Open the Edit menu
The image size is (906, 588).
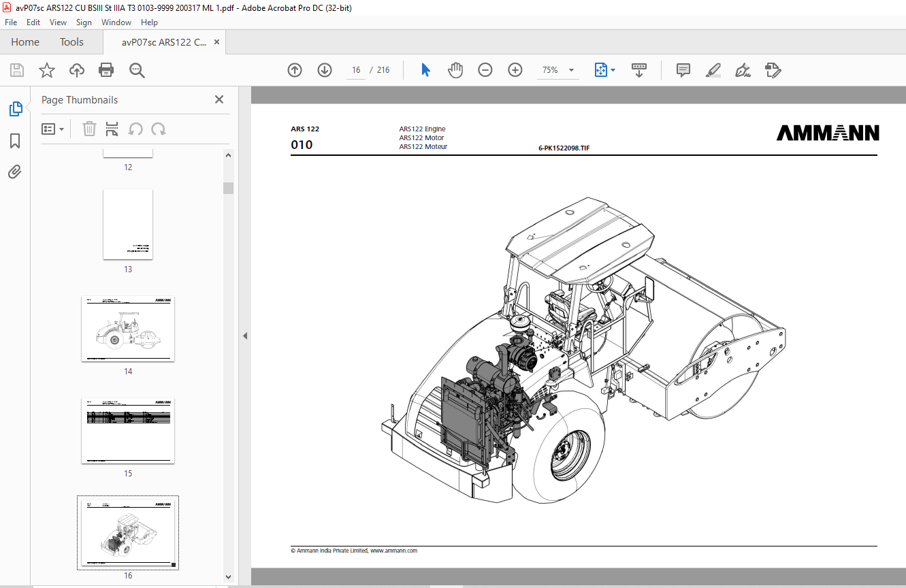coord(33,22)
